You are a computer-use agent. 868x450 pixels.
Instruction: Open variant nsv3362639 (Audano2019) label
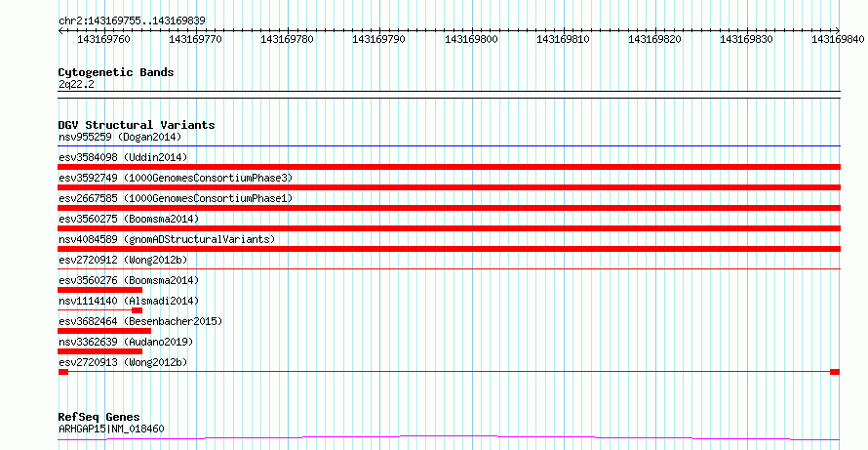[x=126, y=342]
